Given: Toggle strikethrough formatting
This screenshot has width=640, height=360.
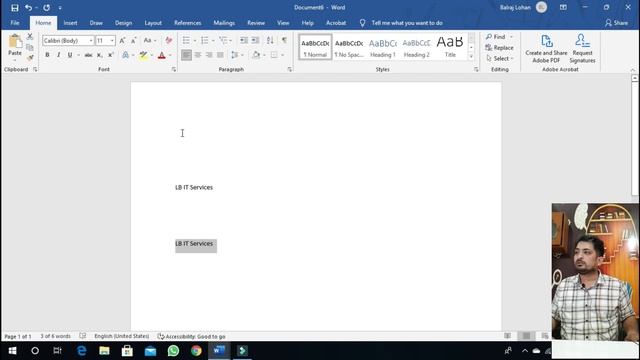Looking at the screenshot, I should click(88, 55).
